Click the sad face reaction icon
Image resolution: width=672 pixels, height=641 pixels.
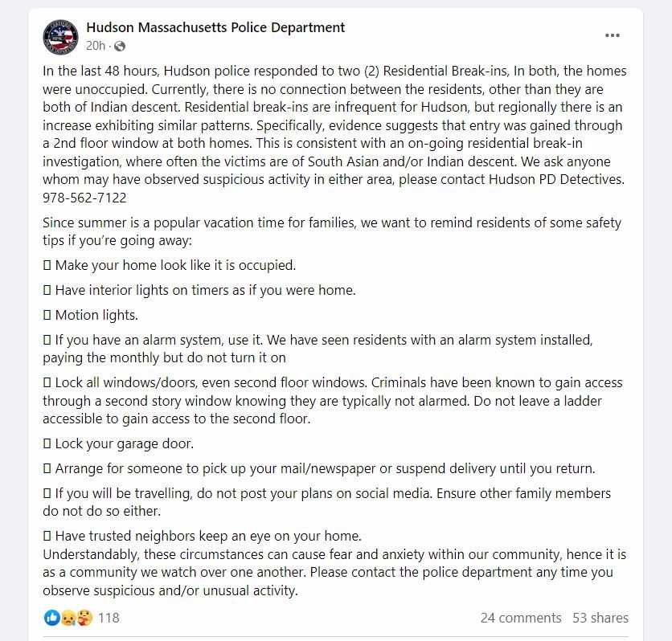coord(68,618)
